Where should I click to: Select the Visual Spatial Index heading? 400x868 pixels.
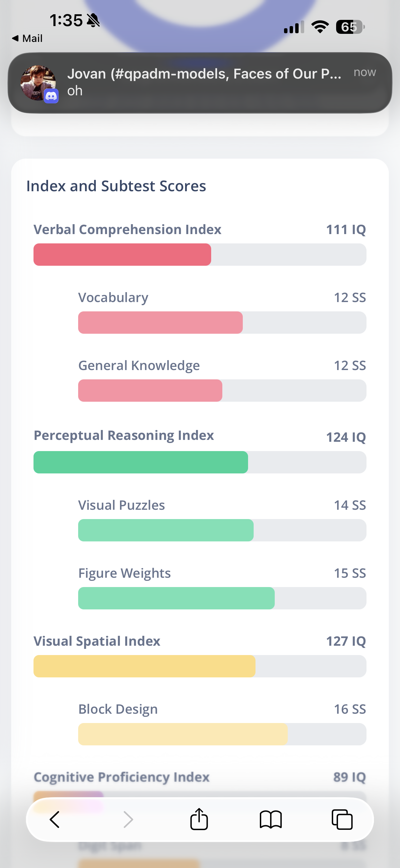[x=97, y=641]
